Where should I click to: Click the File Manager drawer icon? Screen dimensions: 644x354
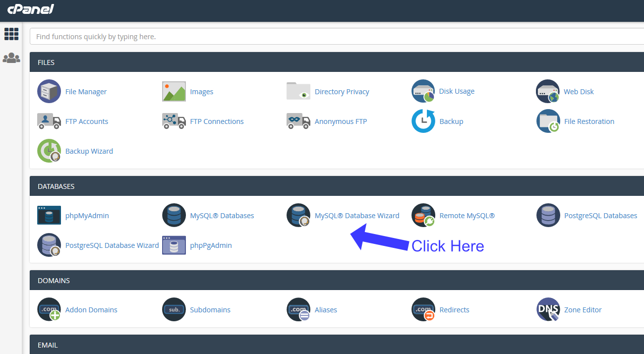(49, 91)
